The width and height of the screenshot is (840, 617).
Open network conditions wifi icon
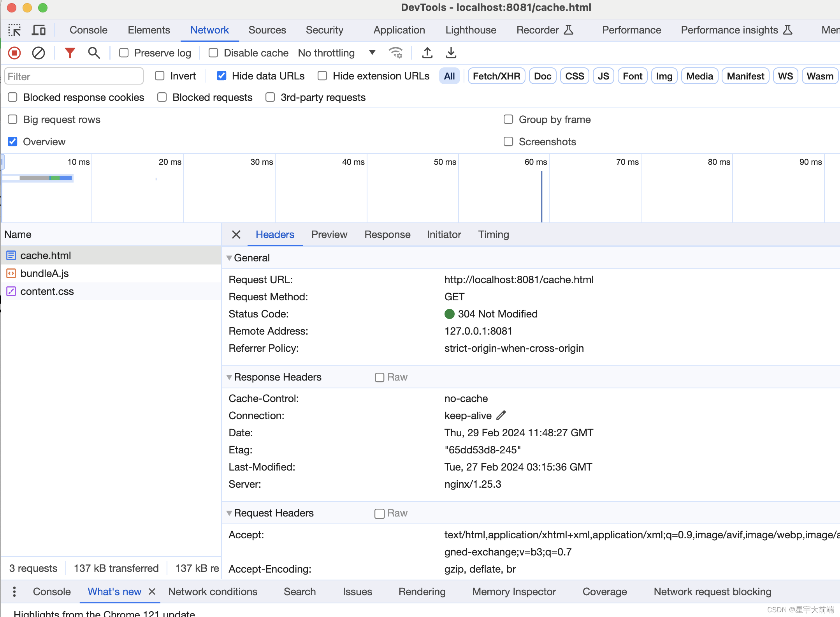(x=396, y=53)
